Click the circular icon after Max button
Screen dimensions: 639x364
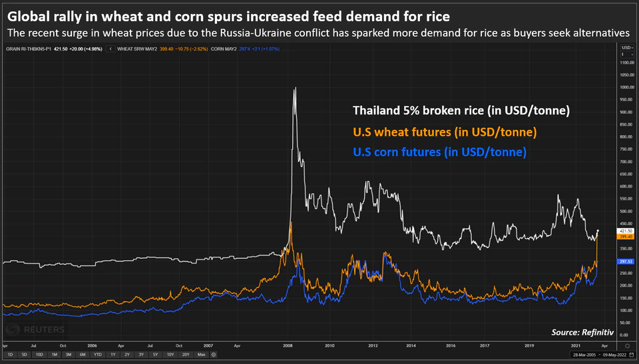pos(214,355)
